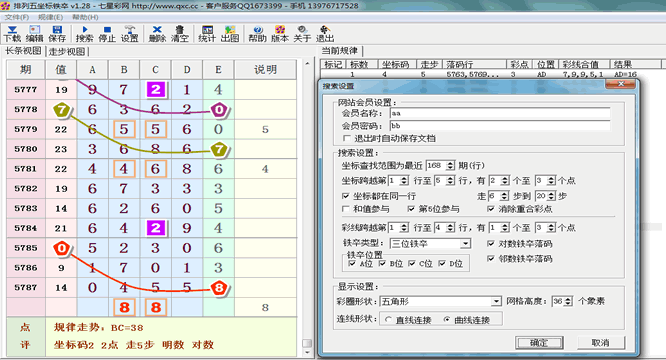Toggle 第5位参与 checkbox

pos(411,209)
